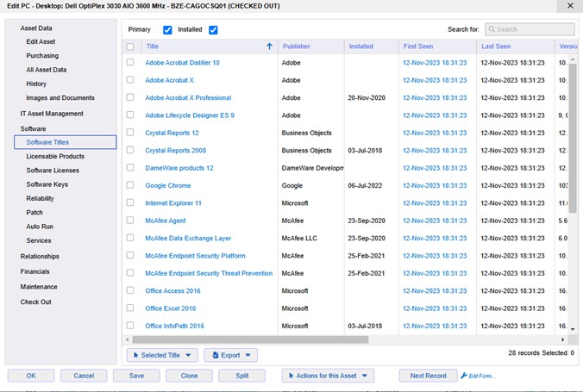Open Patch in sidebar
This screenshot has height=392, width=583.
pyautogui.click(x=34, y=213)
